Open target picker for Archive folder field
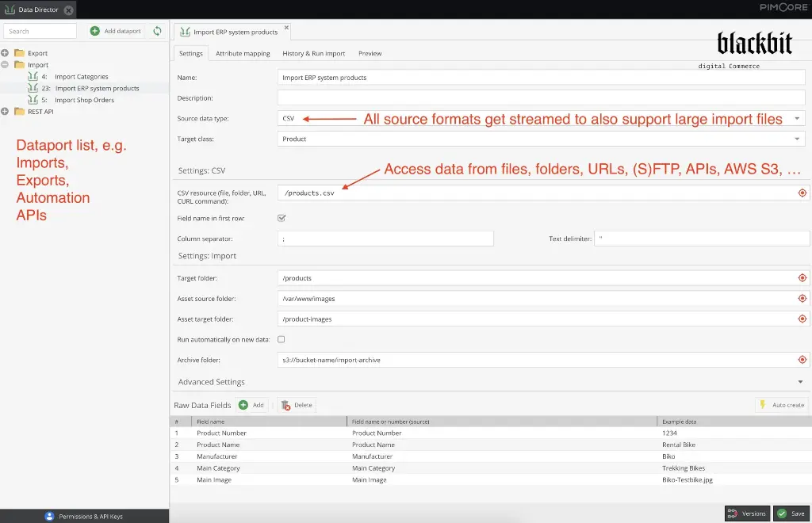 click(x=802, y=360)
